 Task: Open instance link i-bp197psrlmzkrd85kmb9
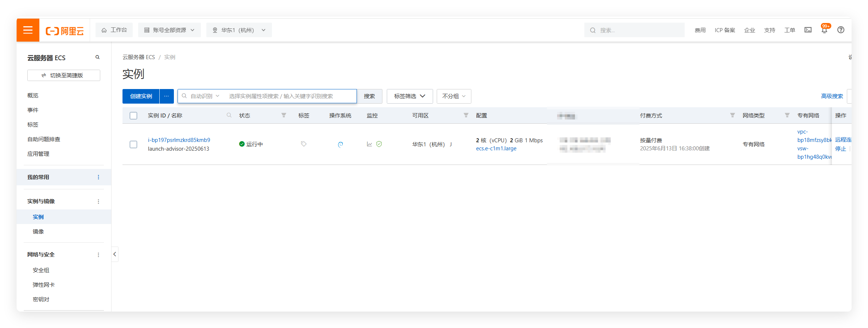(x=179, y=140)
